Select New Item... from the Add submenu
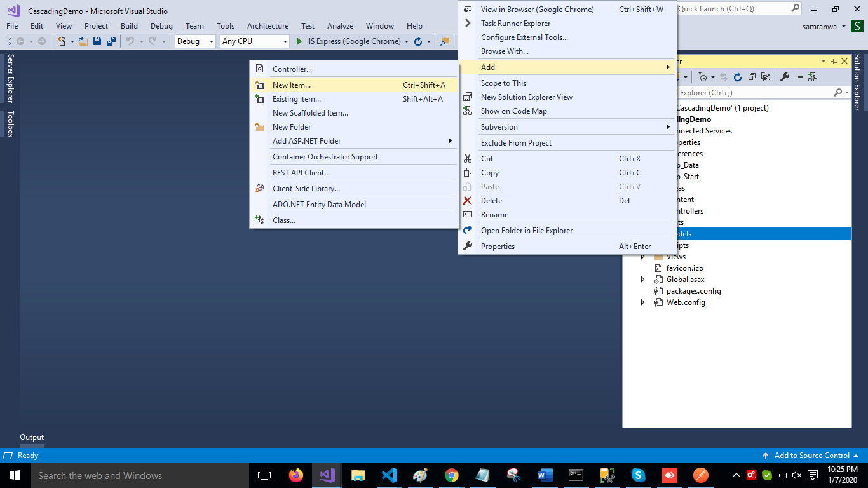The width and height of the screenshot is (868, 488). pos(292,85)
